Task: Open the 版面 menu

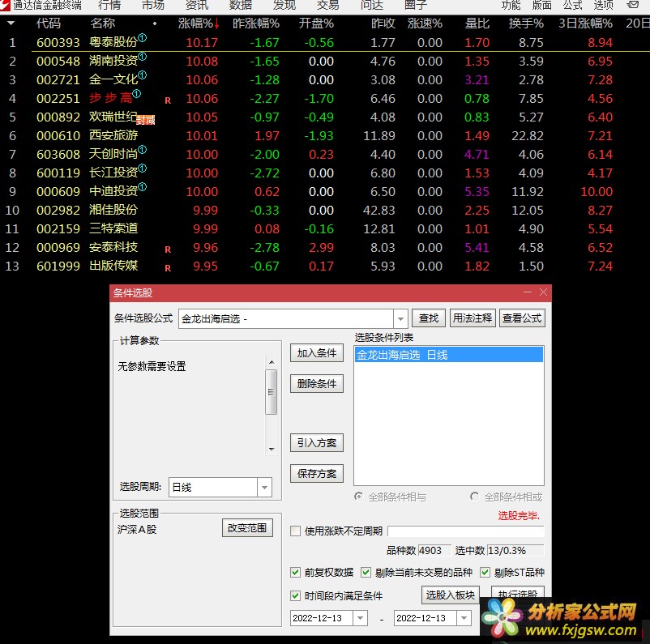Action: coord(542,5)
